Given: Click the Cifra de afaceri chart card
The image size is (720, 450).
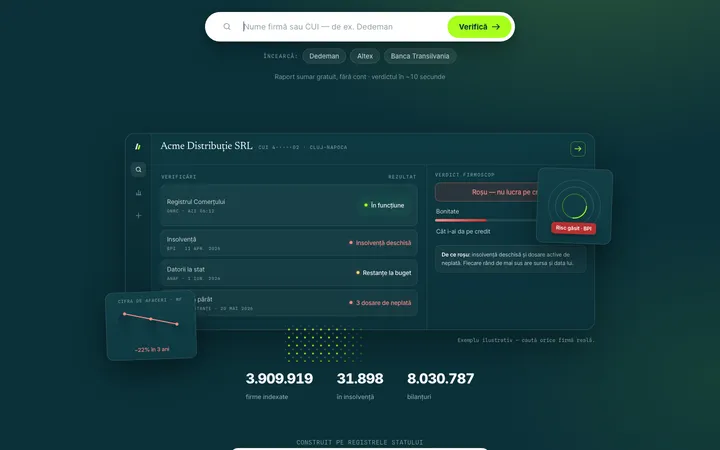Looking at the screenshot, I should pos(152,326).
